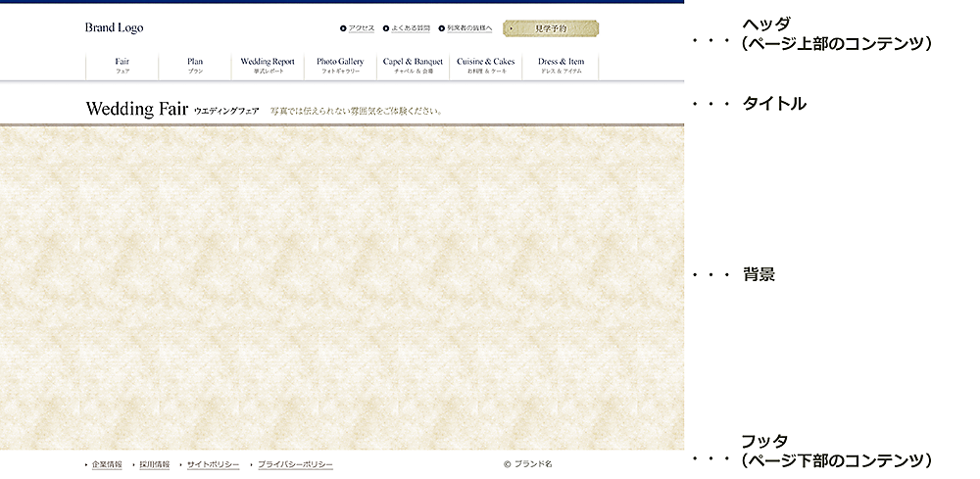980x479 pixels.
Task: Select the Dress & Item tab
Action: pos(561,66)
